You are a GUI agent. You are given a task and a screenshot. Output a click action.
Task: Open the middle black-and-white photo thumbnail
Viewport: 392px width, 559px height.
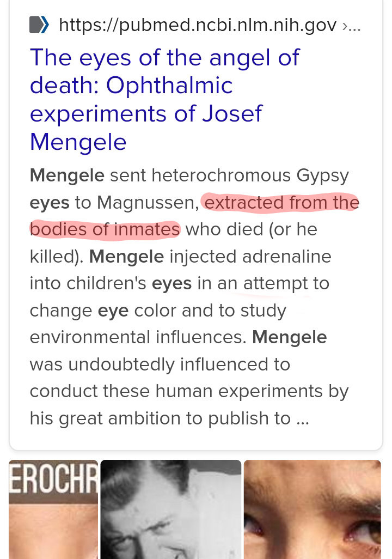coord(170,509)
